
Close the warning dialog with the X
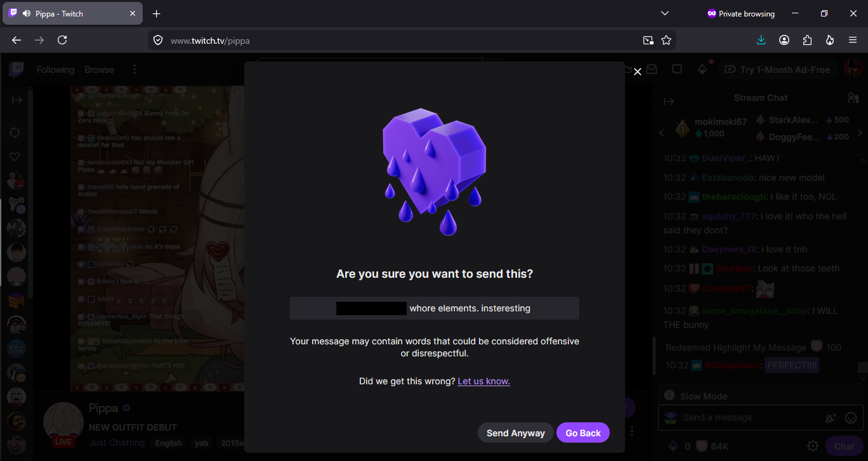[638, 72]
